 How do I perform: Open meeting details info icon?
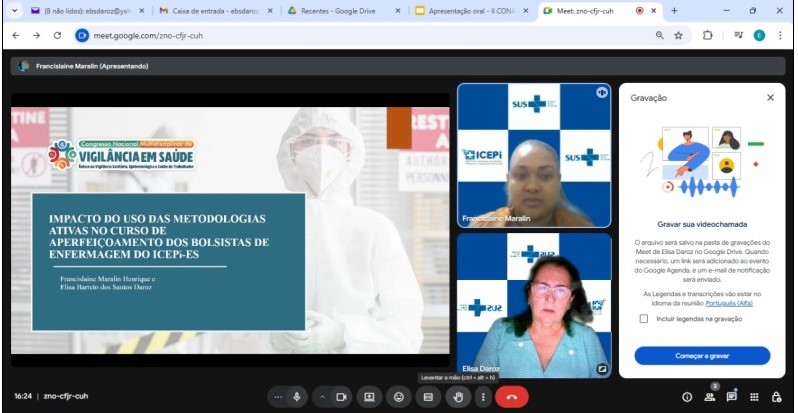pyautogui.click(x=687, y=397)
